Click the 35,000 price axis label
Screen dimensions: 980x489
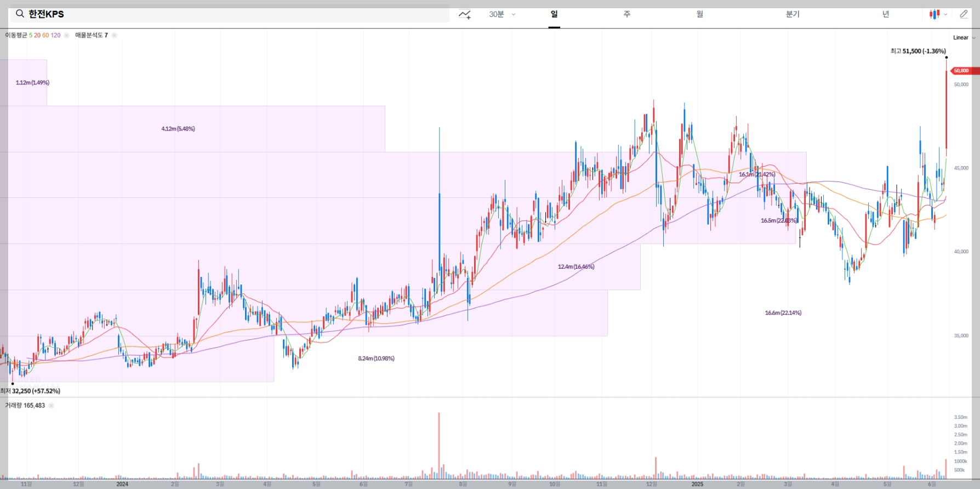961,336
